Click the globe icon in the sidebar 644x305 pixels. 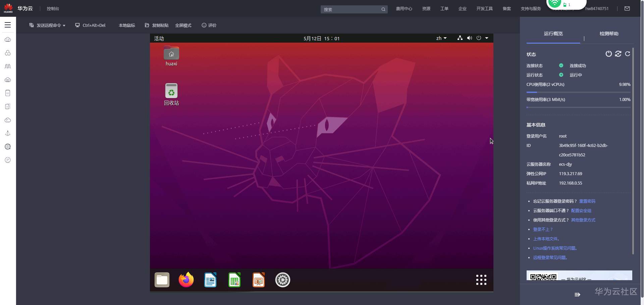coord(8,147)
